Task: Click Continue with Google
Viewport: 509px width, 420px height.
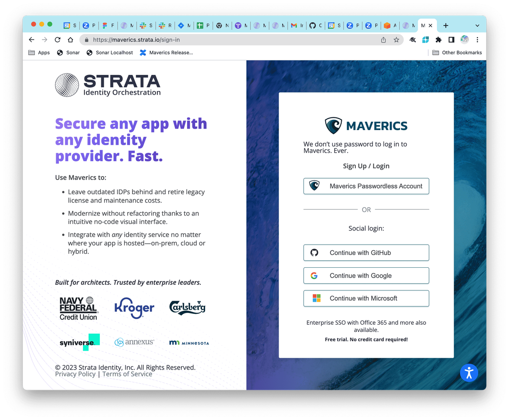Action: tap(366, 276)
